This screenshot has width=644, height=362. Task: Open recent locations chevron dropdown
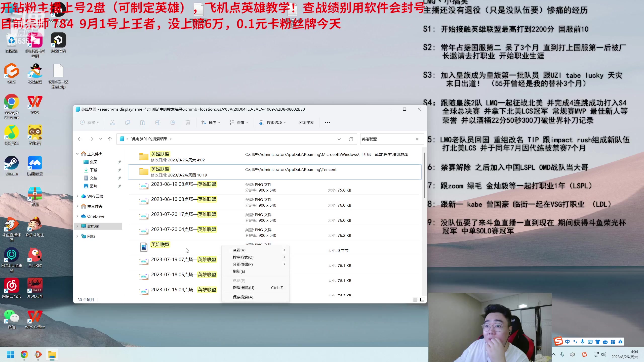pyautogui.click(x=101, y=139)
